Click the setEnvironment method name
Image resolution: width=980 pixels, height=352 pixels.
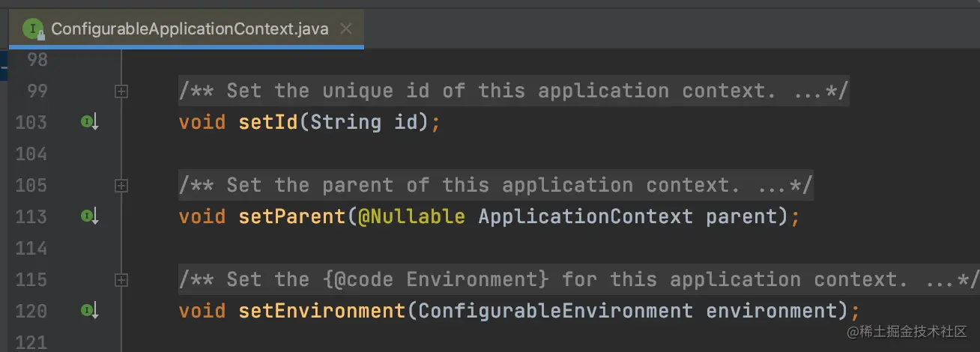point(322,310)
